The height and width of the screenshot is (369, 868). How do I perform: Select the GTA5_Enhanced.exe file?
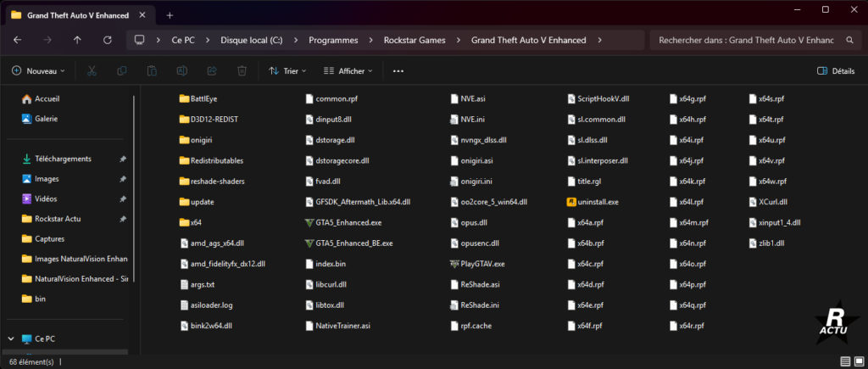point(343,223)
